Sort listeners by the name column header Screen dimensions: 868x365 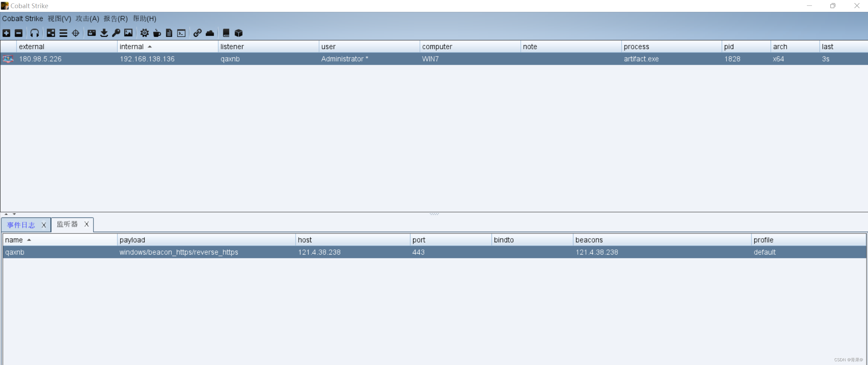[x=60, y=240]
